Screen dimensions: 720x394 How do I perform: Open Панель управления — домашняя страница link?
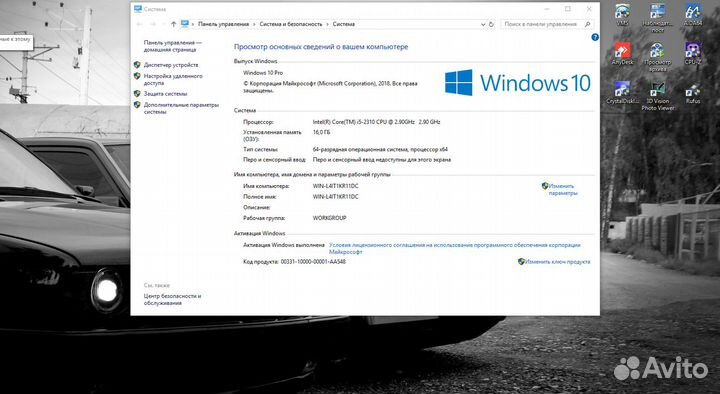coord(172,46)
